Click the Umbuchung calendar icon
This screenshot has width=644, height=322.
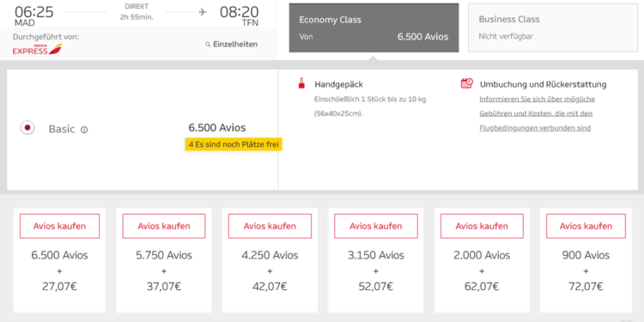pyautogui.click(x=466, y=83)
